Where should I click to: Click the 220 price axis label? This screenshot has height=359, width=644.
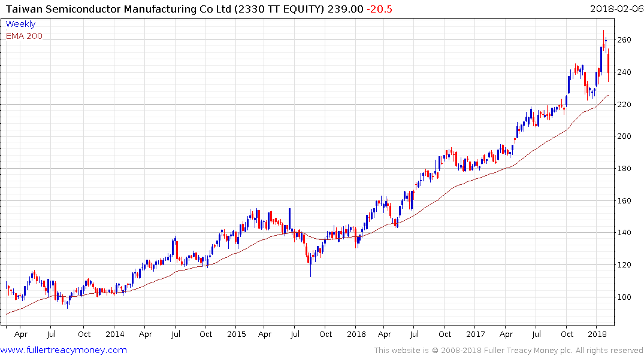(624, 105)
